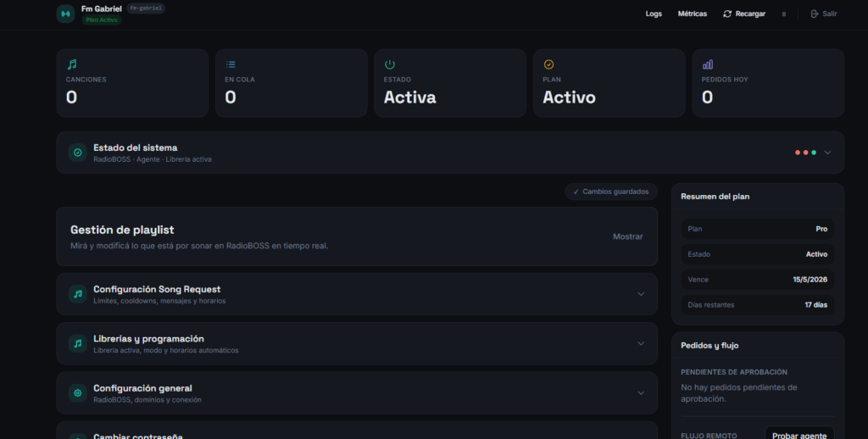The width and height of the screenshot is (868, 439).
Task: Click the Flujo remoto label
Action: click(x=709, y=436)
